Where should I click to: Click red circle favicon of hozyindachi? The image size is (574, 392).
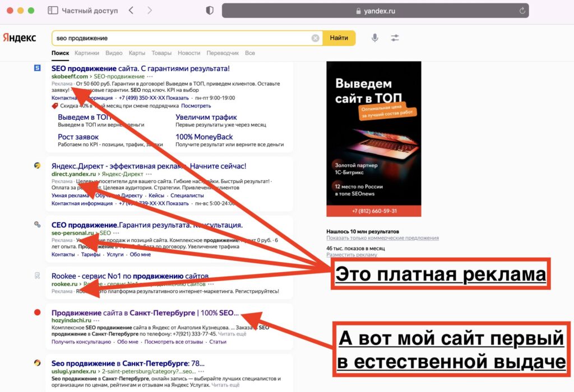[38, 312]
